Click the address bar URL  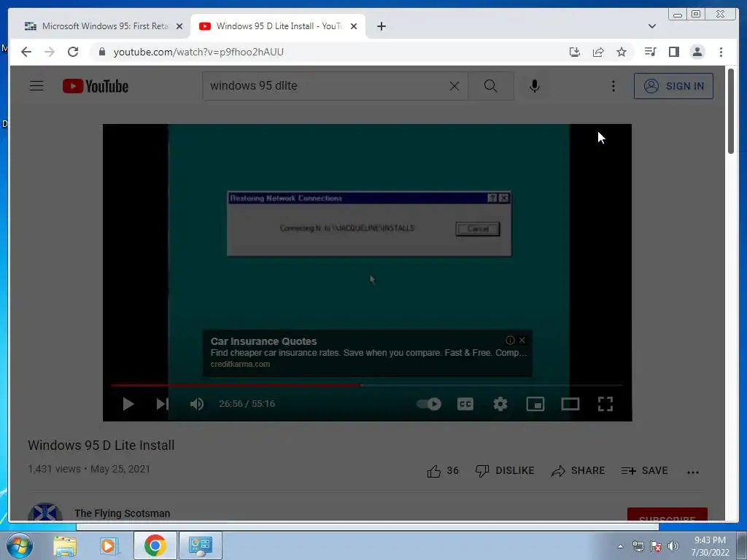(x=198, y=52)
